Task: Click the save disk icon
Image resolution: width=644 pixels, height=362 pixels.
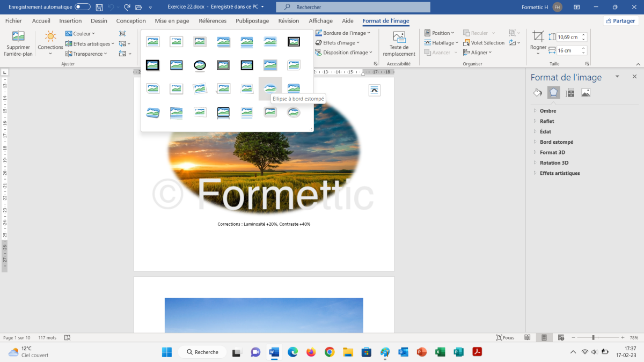Action: pos(99,7)
